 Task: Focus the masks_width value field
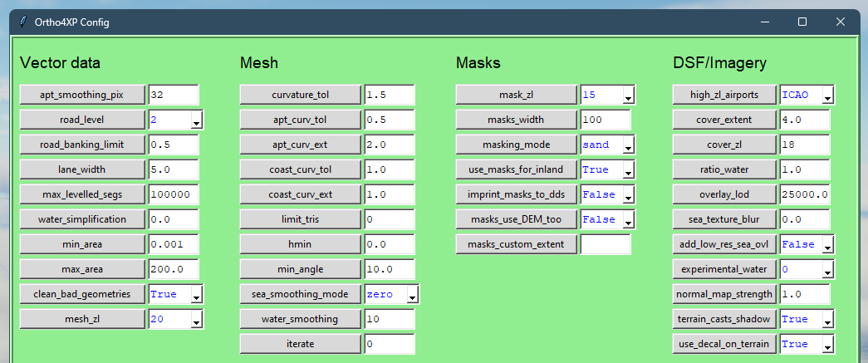[x=605, y=120]
